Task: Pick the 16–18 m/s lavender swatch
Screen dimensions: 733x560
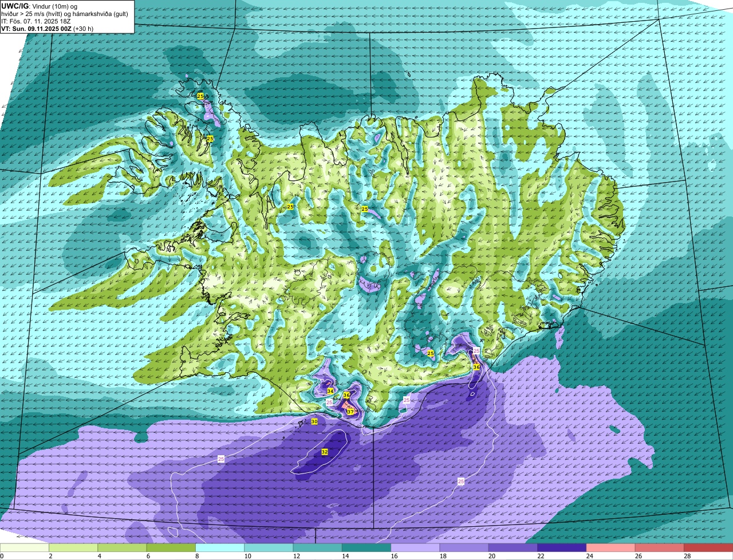Action: tap(415, 548)
